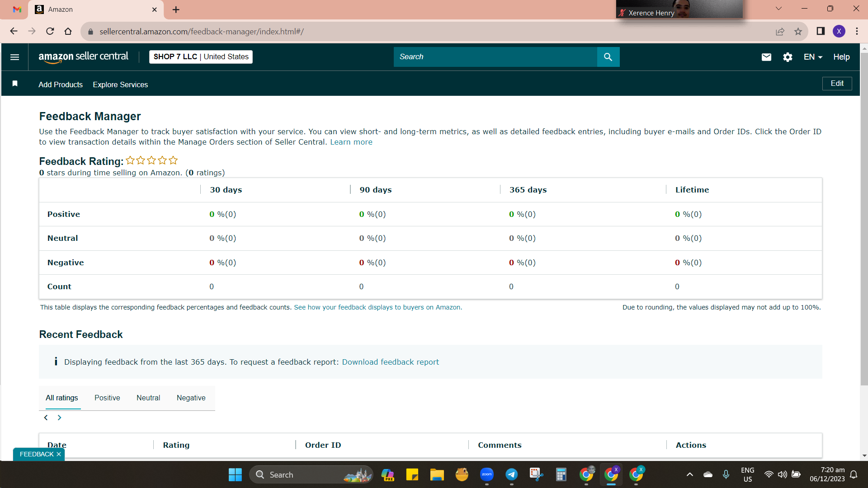The image size is (868, 488).
Task: Click the bookmark icon in navigation bar
Action: 15,84
